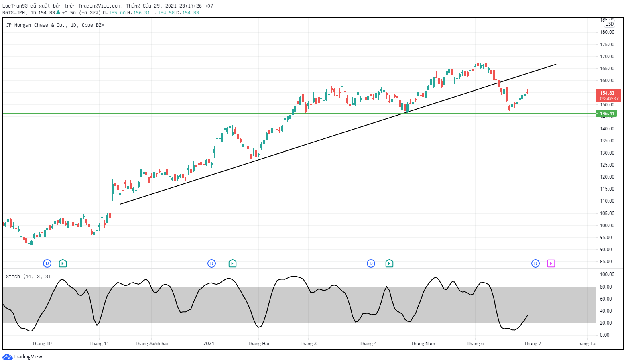Image resolution: width=626 pixels, height=364 pixels.
Task: Click the 130.00 price scale value
Action: tap(607, 153)
